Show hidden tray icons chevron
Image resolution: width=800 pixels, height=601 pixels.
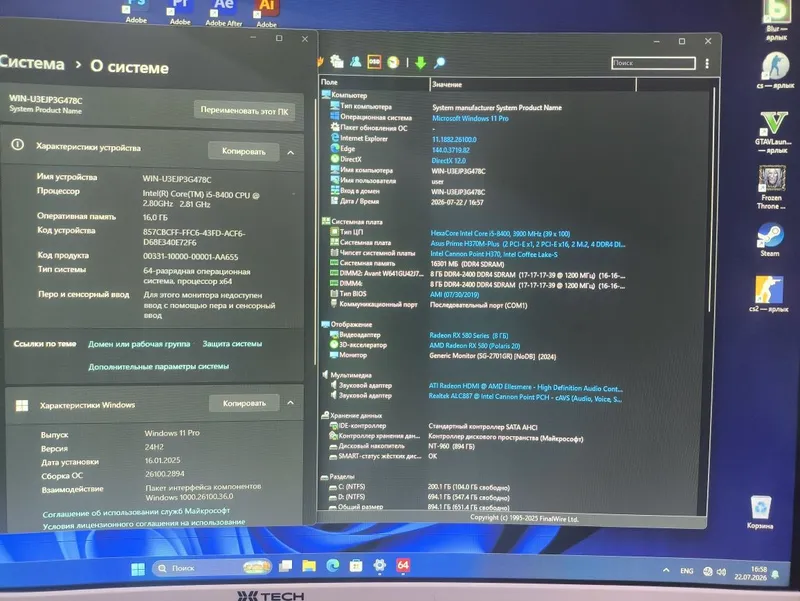[x=666, y=570]
